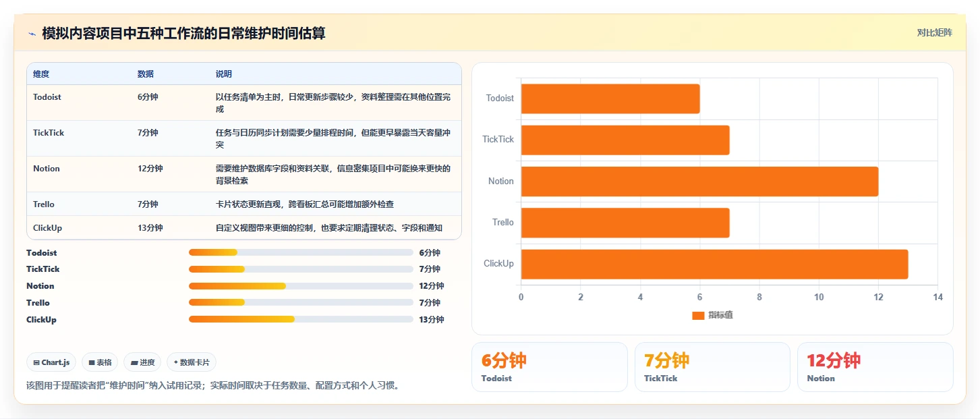This screenshot has width=980, height=419.
Task: Click the orange 指标值 legend swatch
Action: pos(698,315)
